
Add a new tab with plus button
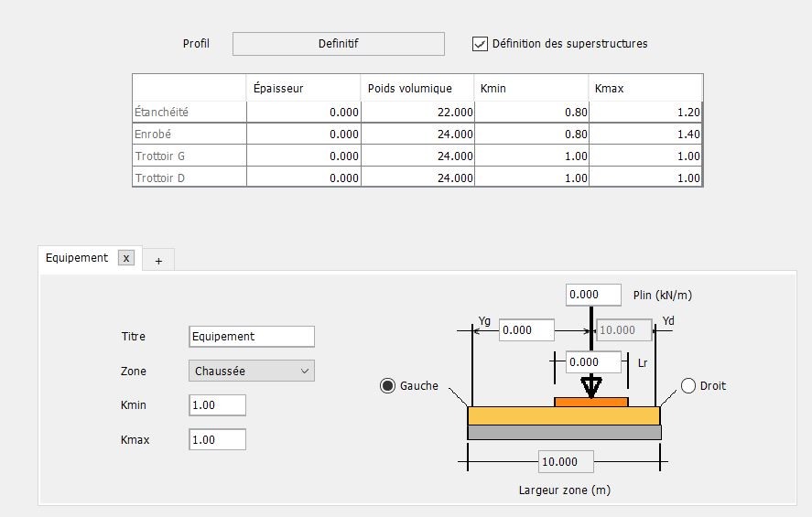158,261
